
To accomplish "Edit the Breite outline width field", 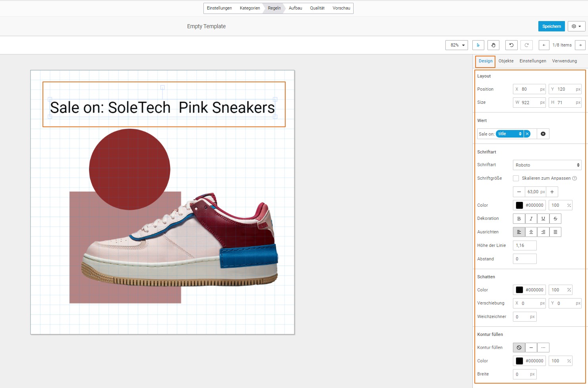I will [525, 374].
